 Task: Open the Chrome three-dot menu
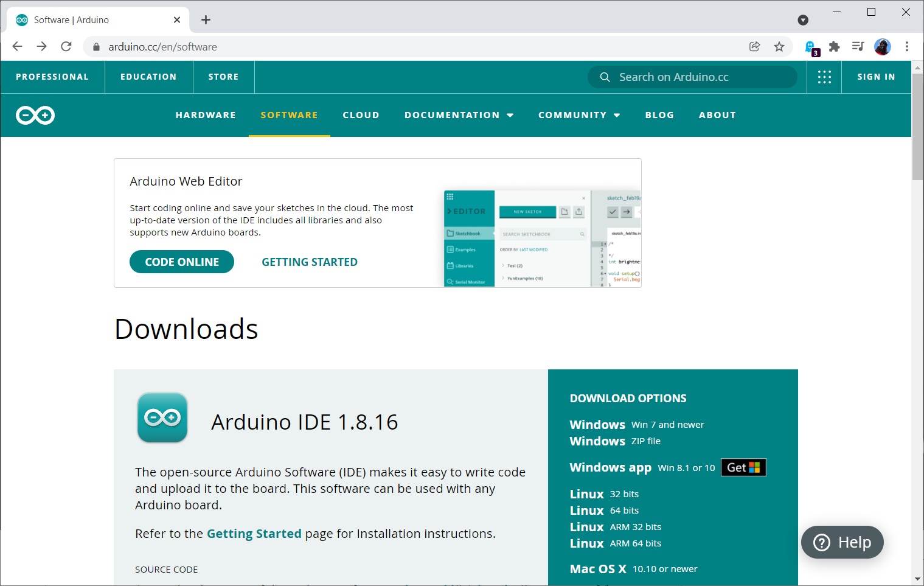[907, 47]
